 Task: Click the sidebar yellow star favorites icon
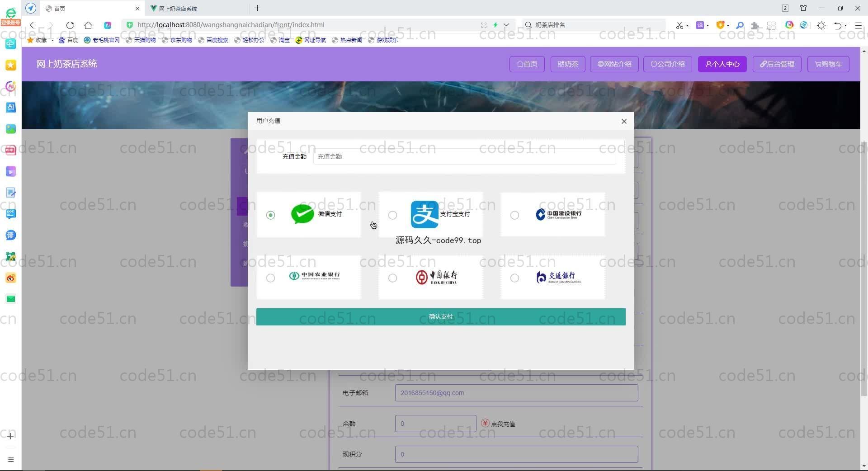pos(11,65)
